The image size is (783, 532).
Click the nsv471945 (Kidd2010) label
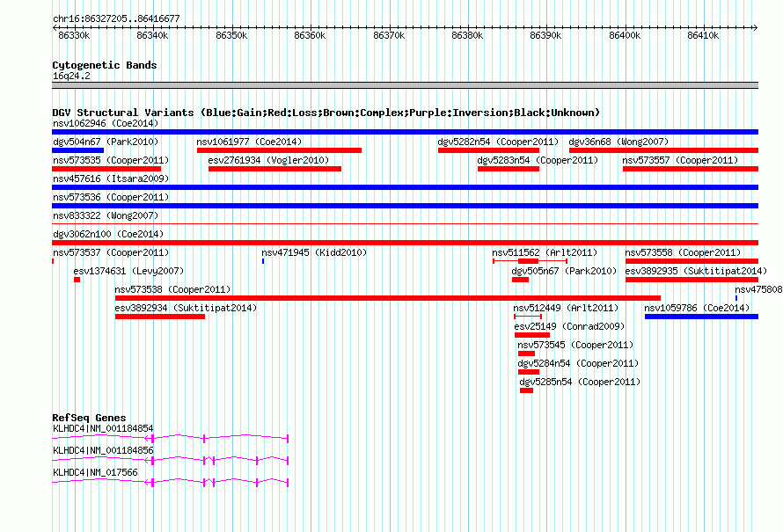(314, 252)
